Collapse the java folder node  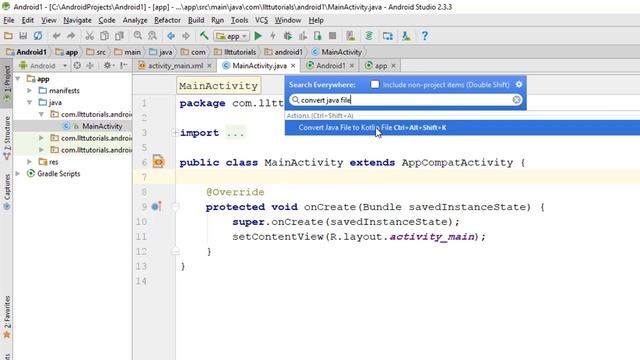click(x=29, y=102)
